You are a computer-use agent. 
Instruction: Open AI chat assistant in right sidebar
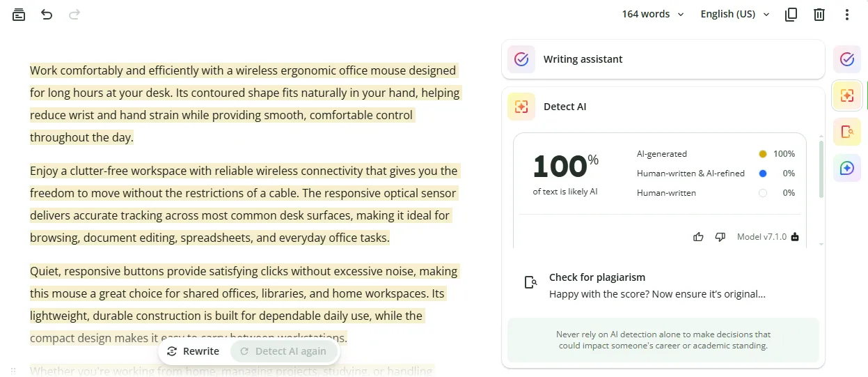(x=847, y=168)
